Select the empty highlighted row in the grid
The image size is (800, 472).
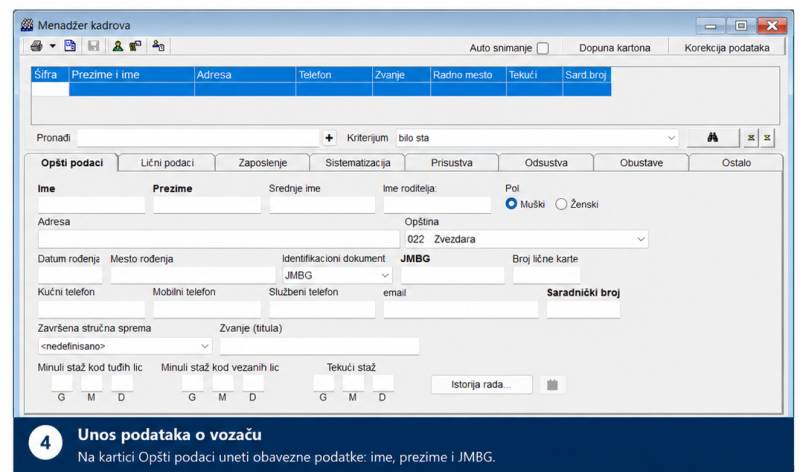321,90
